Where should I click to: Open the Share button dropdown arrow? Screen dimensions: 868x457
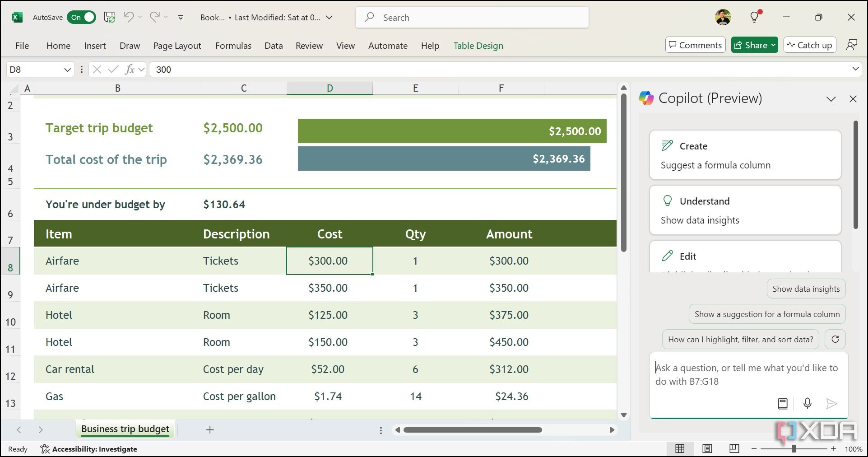click(x=773, y=45)
